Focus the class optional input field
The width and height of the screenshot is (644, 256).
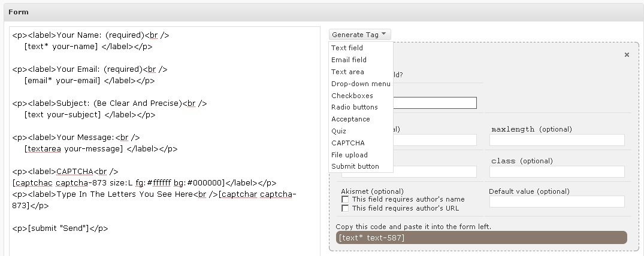click(x=557, y=172)
